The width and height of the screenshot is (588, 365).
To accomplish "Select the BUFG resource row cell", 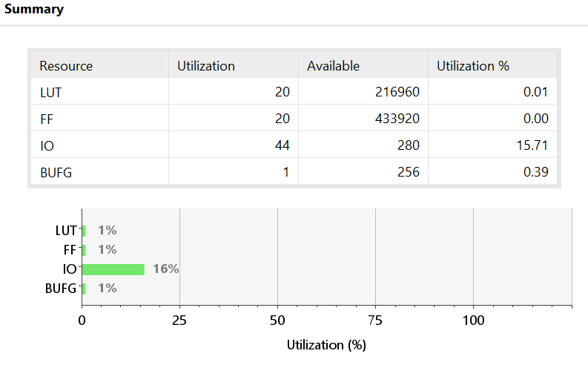I will pos(56,171).
